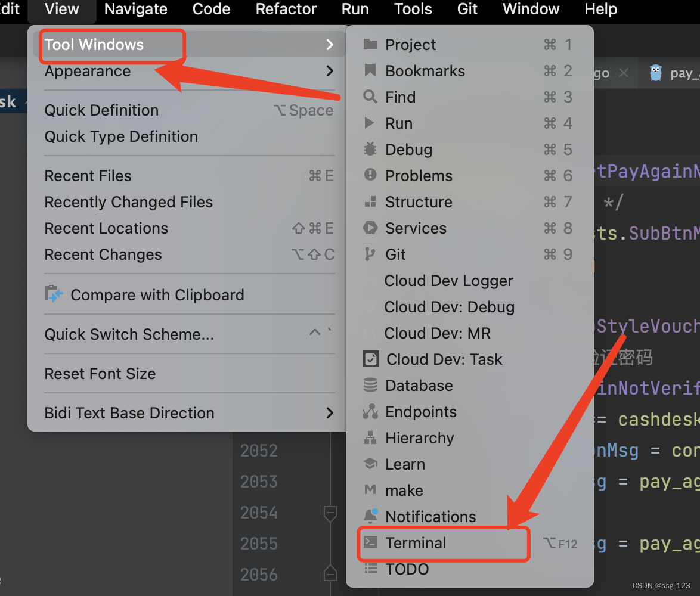This screenshot has height=596, width=700.
Task: Select Reset Font Size
Action: click(x=189, y=373)
